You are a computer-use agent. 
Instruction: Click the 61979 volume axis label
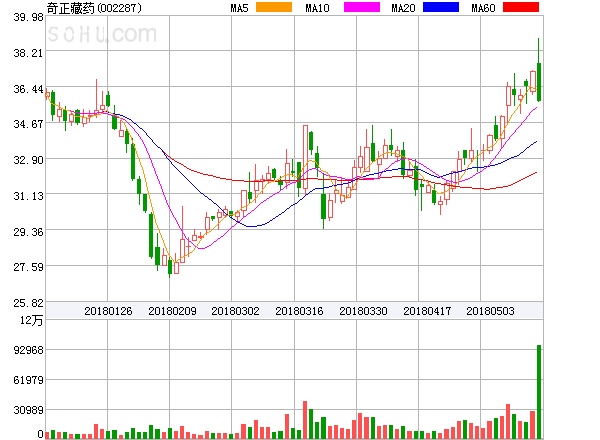pos(28,380)
